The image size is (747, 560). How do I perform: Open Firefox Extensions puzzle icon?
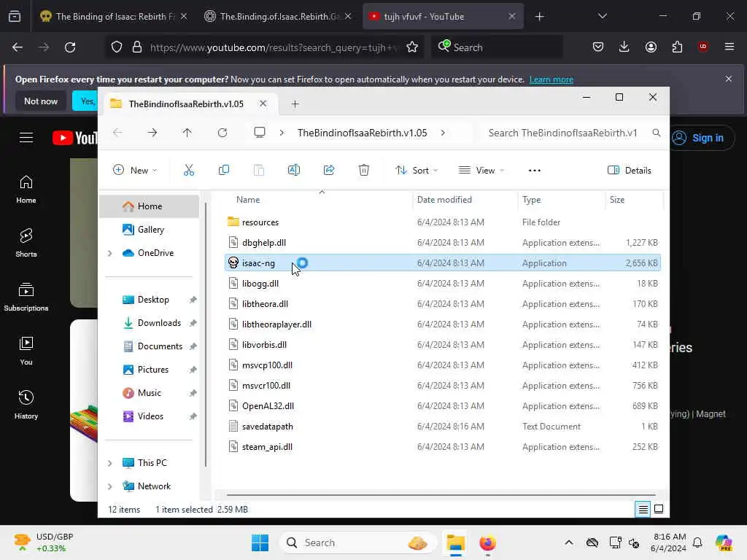click(x=677, y=47)
